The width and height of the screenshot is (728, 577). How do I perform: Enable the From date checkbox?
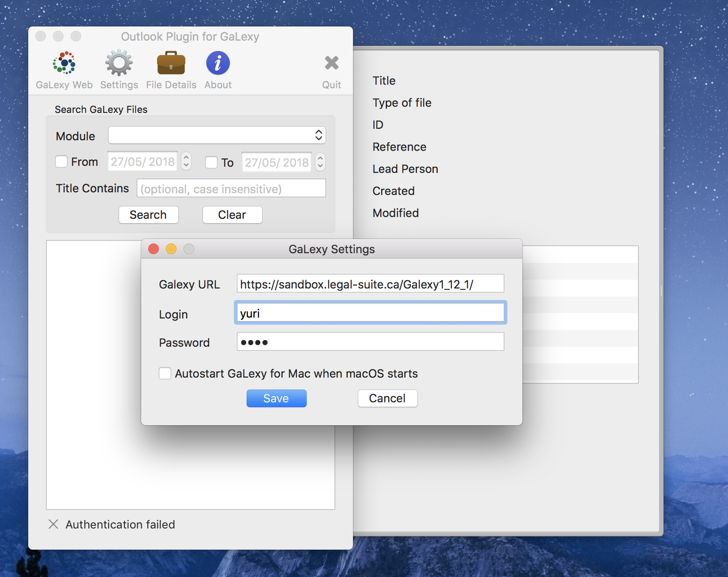pos(61,161)
